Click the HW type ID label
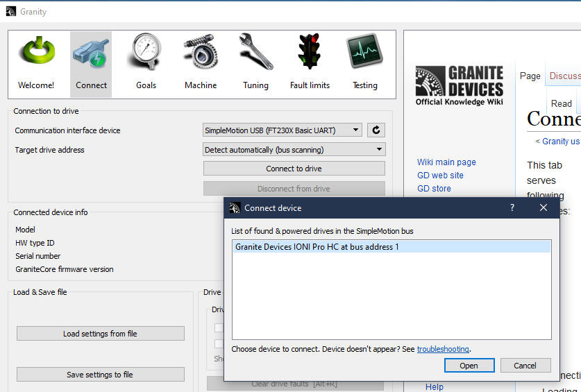 tap(35, 243)
